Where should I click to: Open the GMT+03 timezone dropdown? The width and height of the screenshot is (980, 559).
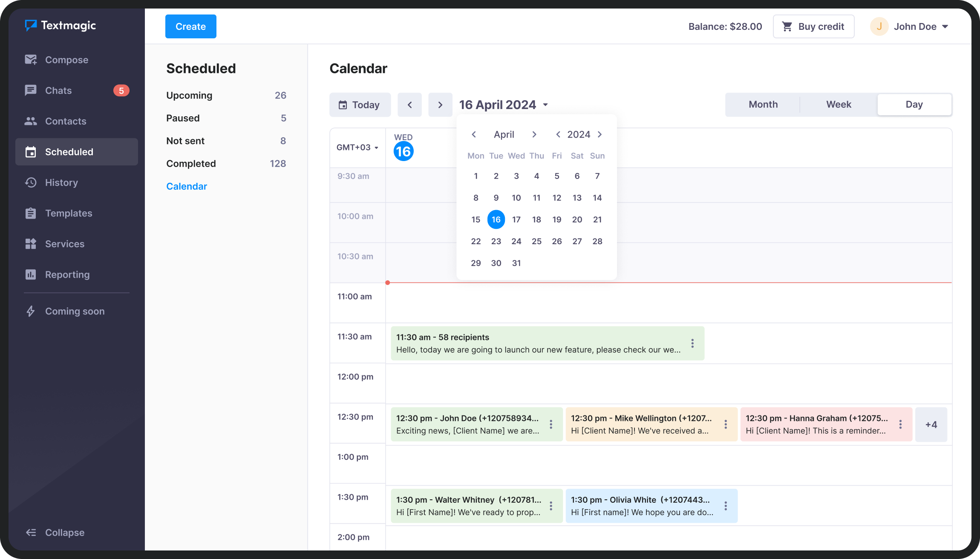[x=357, y=147]
